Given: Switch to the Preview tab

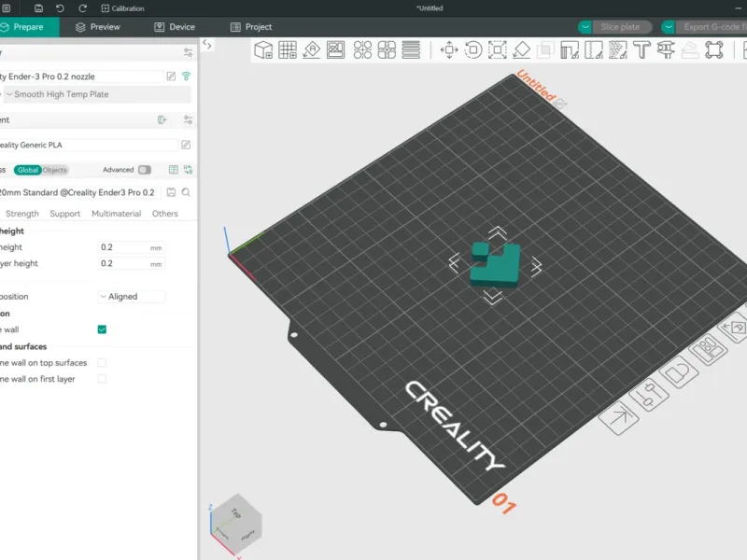Looking at the screenshot, I should [x=98, y=27].
